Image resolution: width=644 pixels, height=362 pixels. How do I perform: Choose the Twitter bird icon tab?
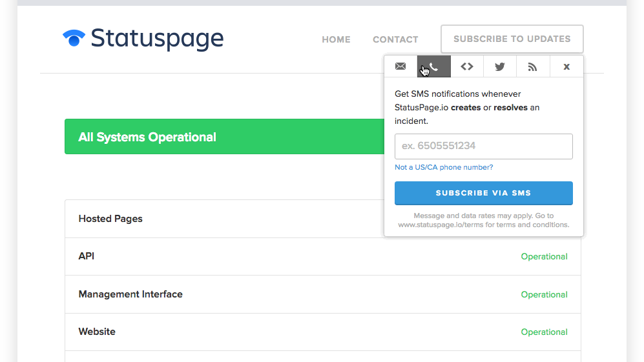click(x=500, y=66)
